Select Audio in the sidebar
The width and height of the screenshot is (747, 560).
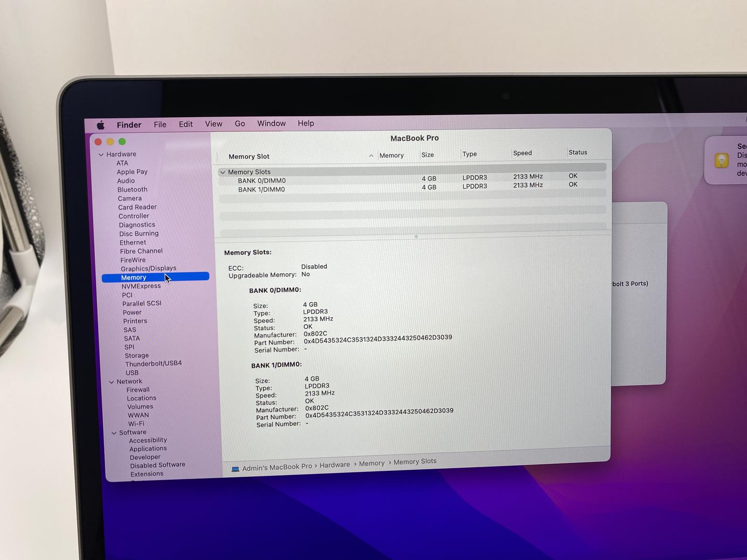click(x=126, y=180)
